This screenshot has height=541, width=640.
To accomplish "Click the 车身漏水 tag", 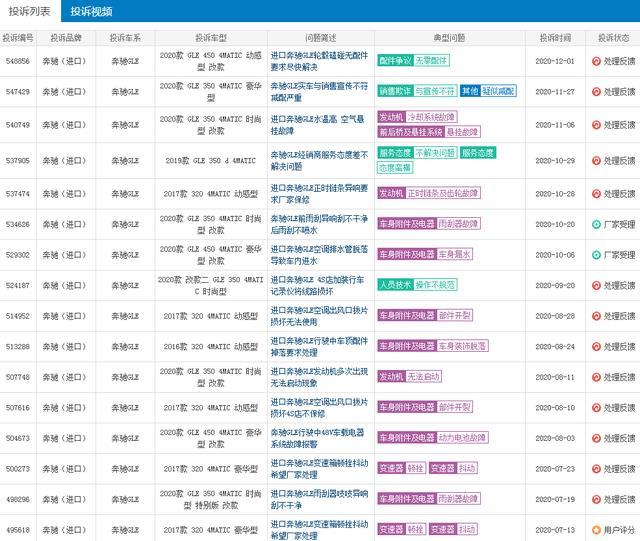I will [455, 254].
